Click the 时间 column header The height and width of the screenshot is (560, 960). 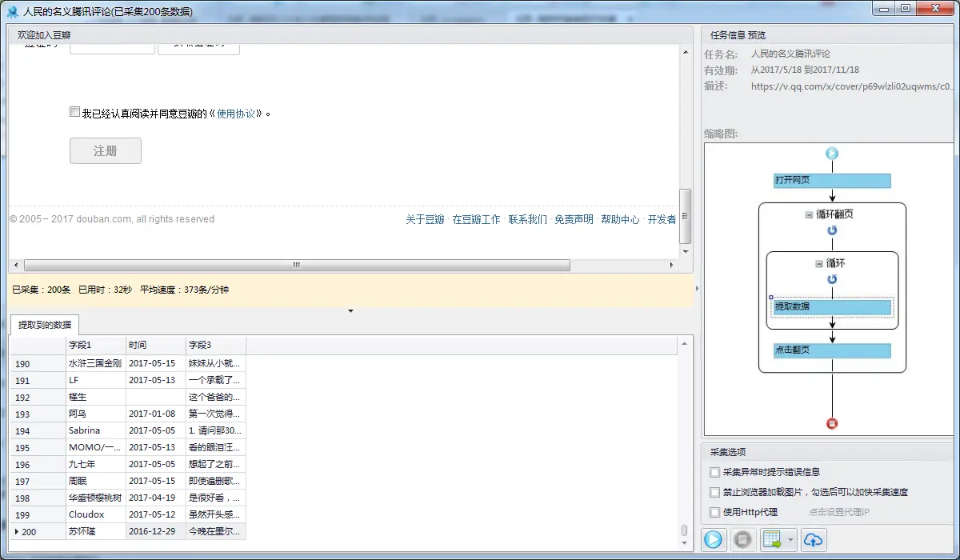[x=155, y=345]
